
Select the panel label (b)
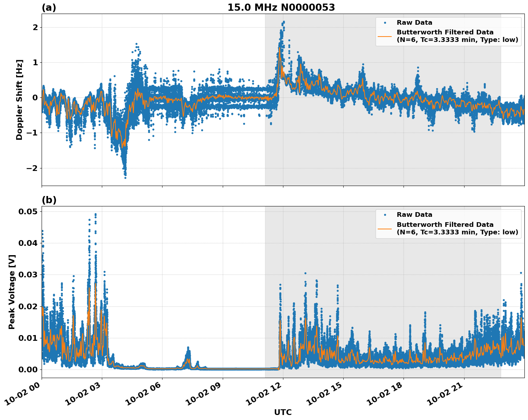coord(49,200)
